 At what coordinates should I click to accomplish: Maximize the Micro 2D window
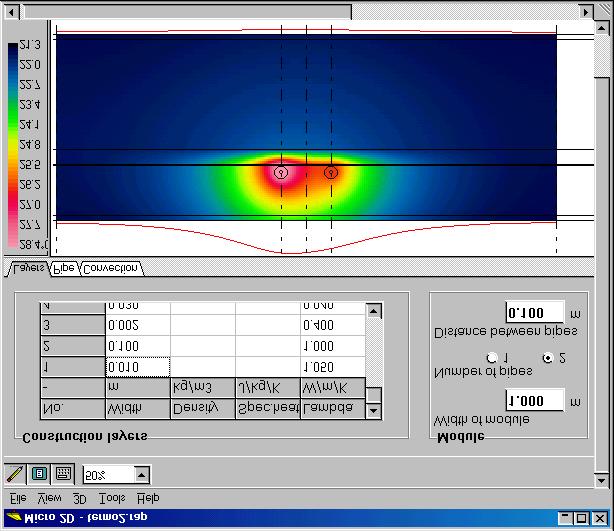tap(581, 518)
